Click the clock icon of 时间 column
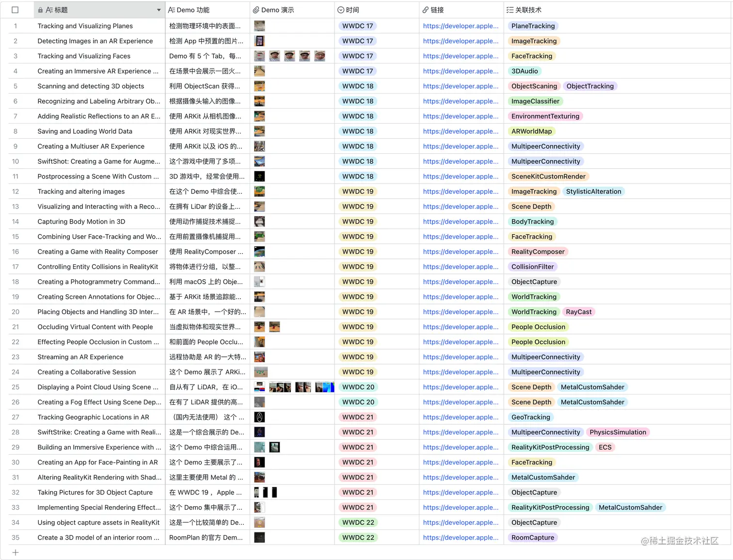 [x=341, y=10]
